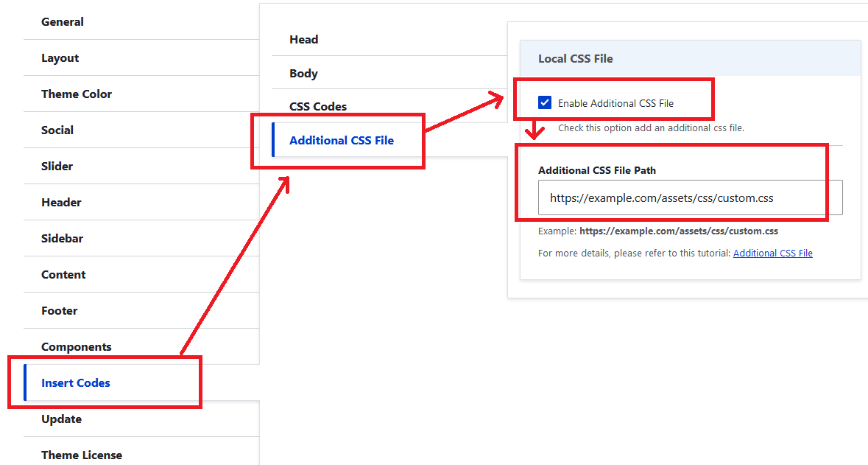Open the Slider settings tab

pos(57,167)
